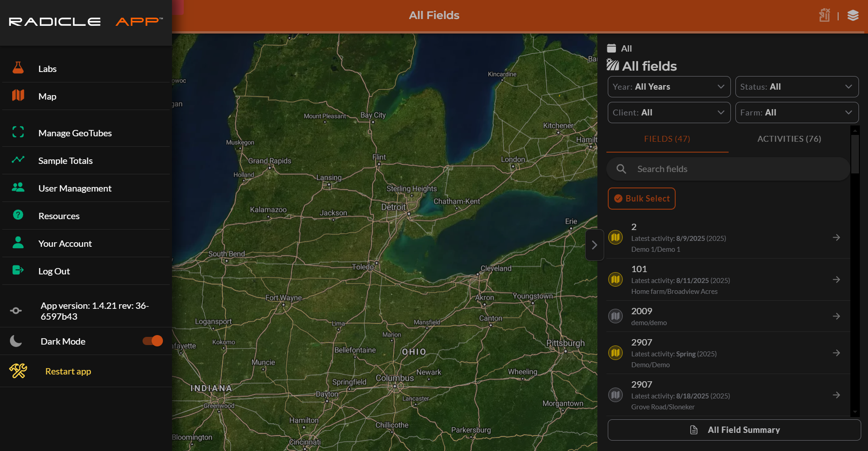Enable Bulk Select mode
This screenshot has height=451, width=868.
click(x=641, y=198)
